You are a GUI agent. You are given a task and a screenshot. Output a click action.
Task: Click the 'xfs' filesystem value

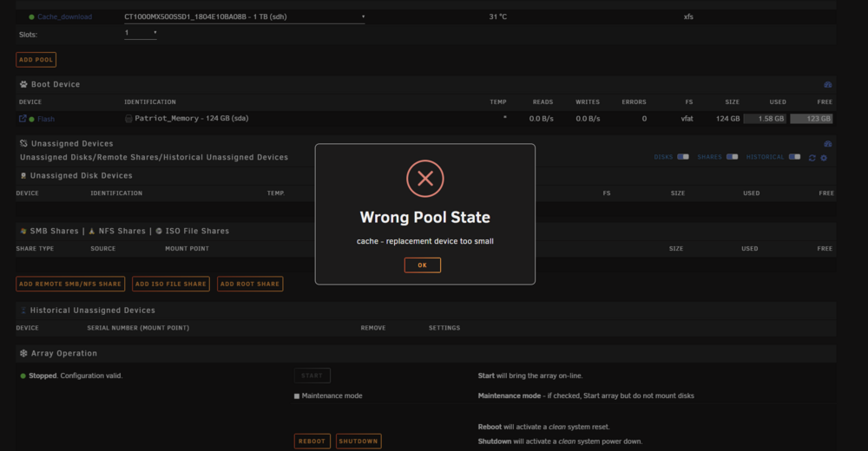point(688,16)
